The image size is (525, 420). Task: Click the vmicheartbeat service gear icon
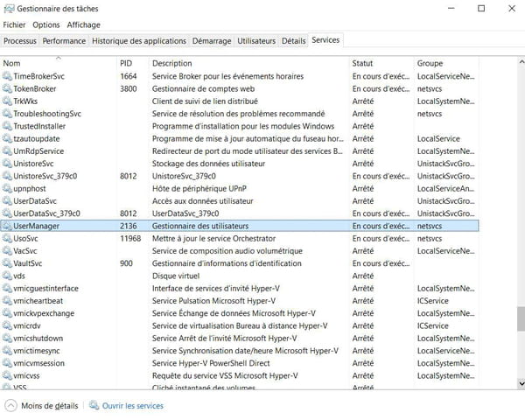click(7, 301)
